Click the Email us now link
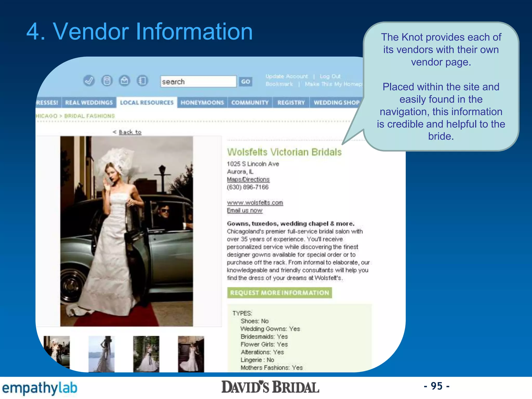This screenshot has height=399, width=532. pos(245,210)
